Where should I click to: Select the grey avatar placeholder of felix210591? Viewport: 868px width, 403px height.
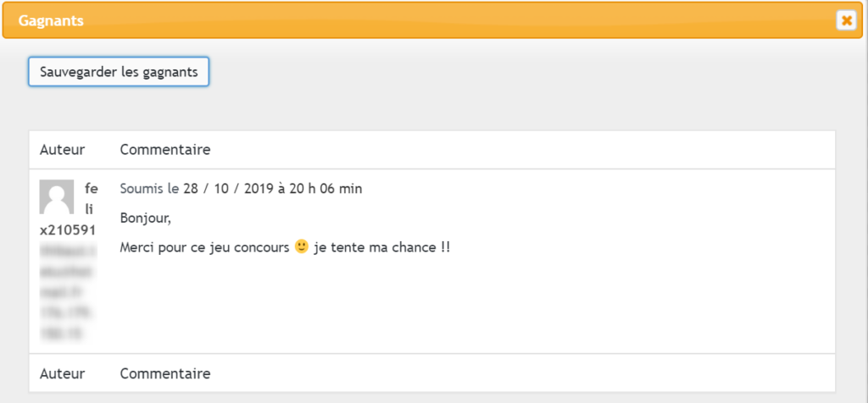point(57,196)
